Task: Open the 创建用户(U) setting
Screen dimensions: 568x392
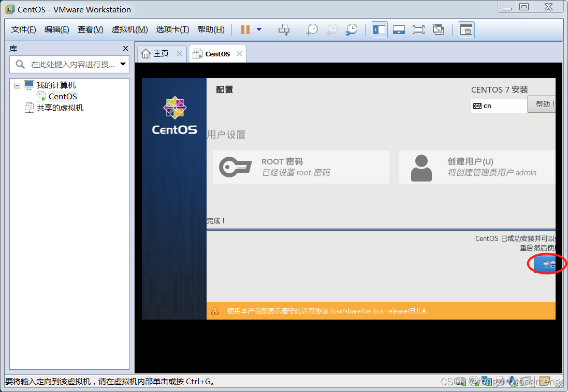Action: [x=477, y=167]
